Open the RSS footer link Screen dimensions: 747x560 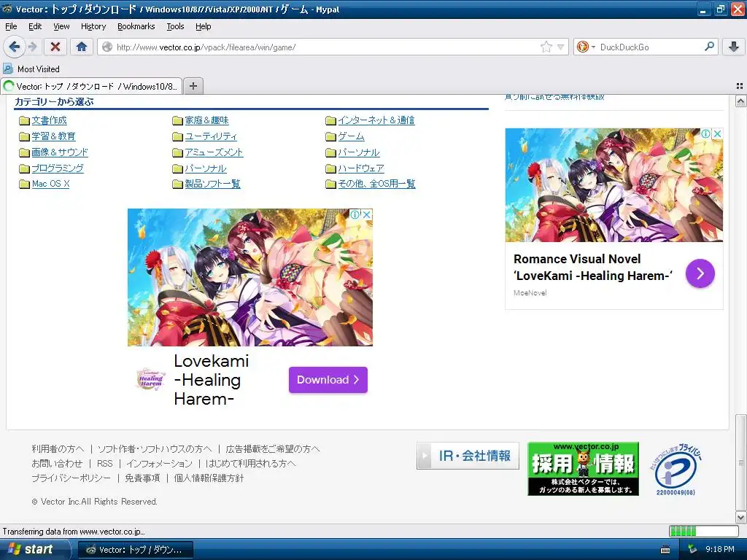[x=105, y=463]
